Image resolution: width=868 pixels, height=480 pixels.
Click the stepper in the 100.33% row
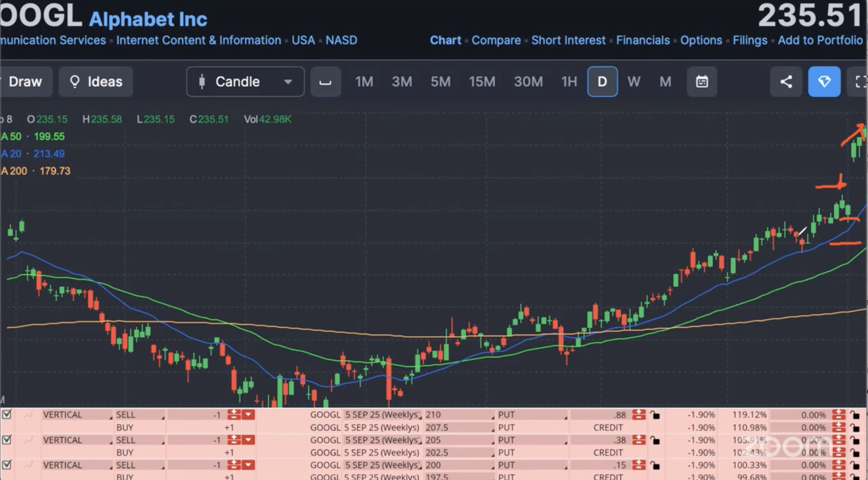839,465
